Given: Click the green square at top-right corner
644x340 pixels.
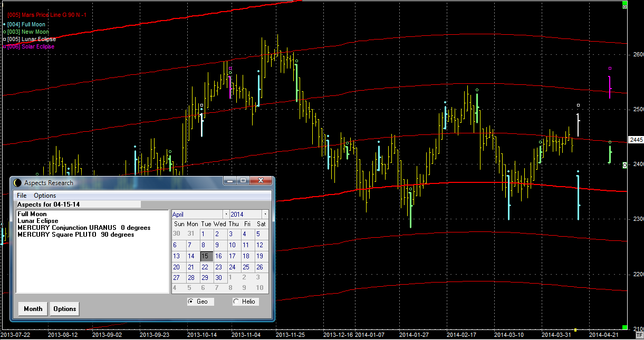Looking at the screenshot, I should [x=625, y=6].
